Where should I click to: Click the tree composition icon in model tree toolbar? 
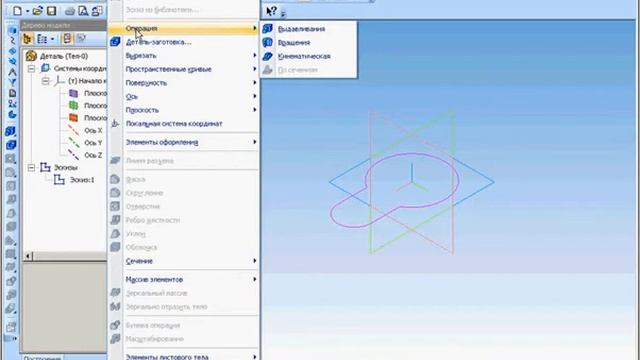pos(42,39)
